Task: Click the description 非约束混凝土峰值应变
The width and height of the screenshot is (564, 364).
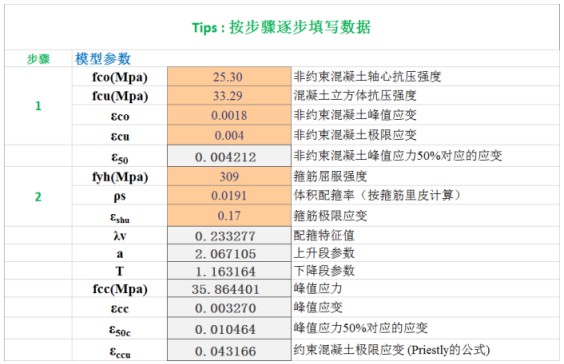Action: [x=355, y=115]
